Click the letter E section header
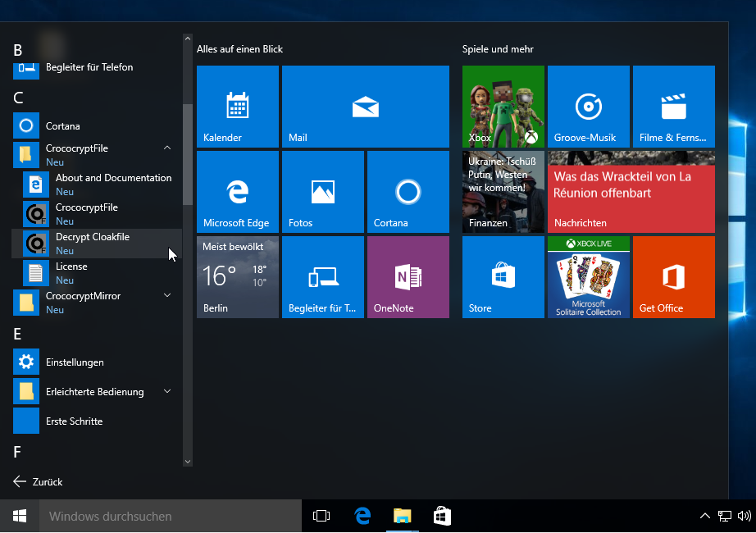756x533 pixels. click(17, 334)
